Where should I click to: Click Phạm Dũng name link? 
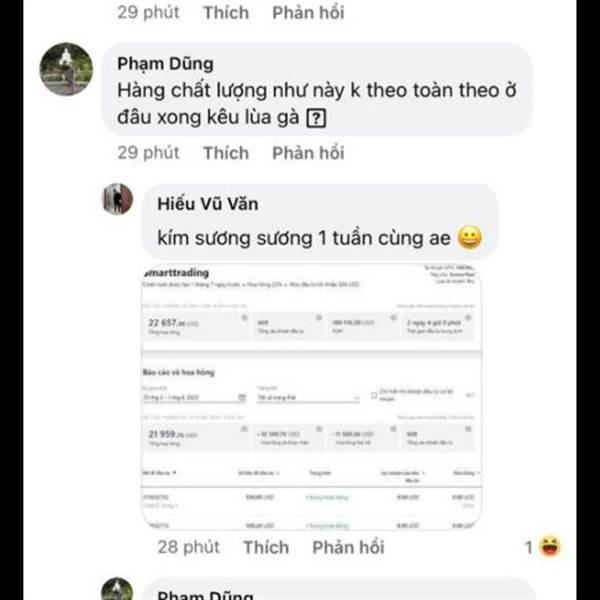point(165,64)
